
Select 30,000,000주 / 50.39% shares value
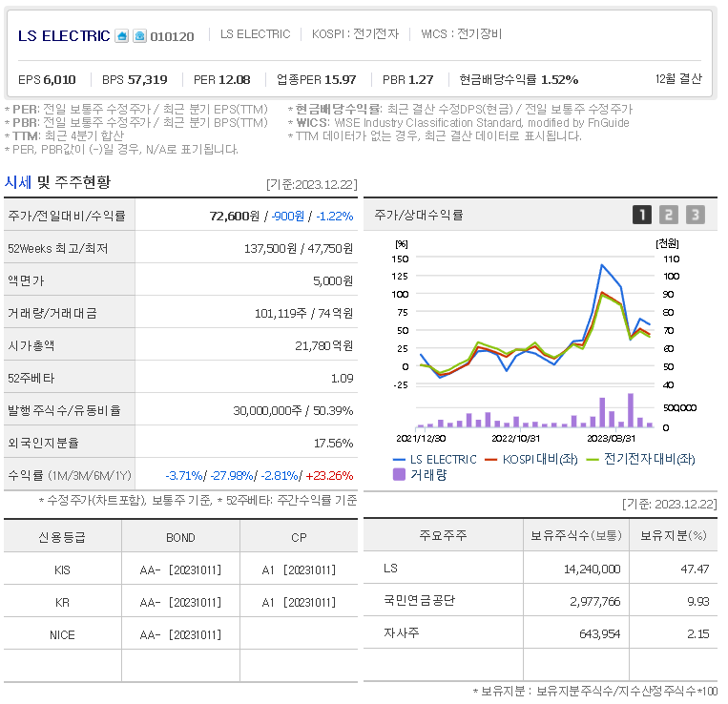[x=293, y=411]
